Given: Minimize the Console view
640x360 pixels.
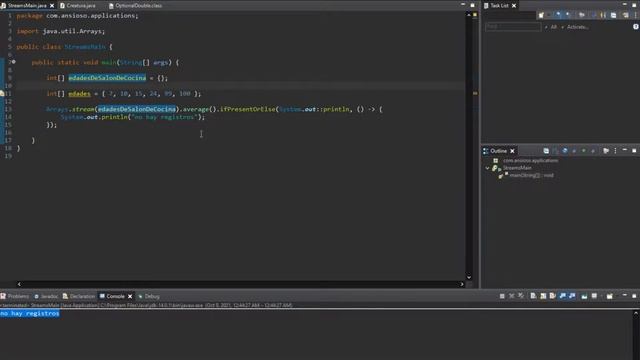Looking at the screenshot, I should 625,295.
